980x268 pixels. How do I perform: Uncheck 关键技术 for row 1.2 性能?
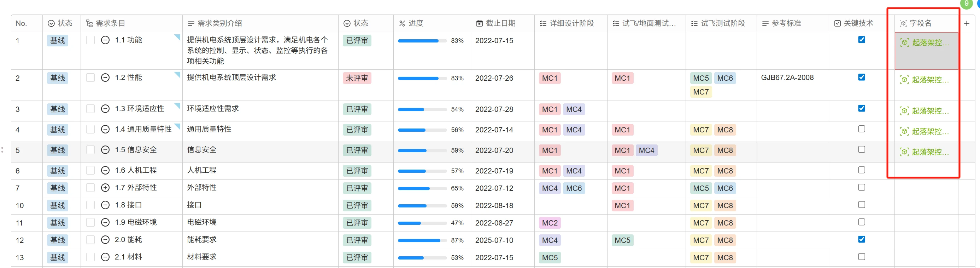pos(862,77)
